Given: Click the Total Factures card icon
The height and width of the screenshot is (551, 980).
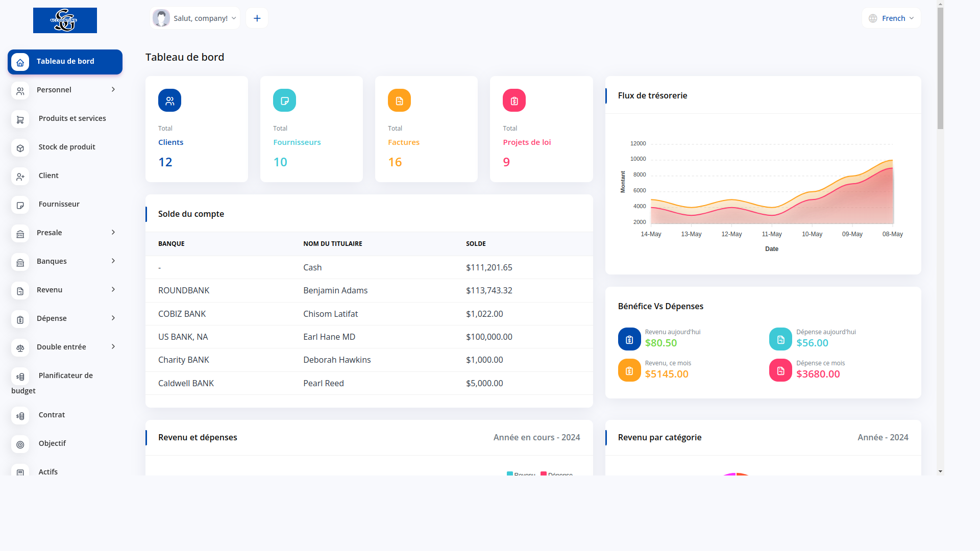Looking at the screenshot, I should (x=399, y=101).
